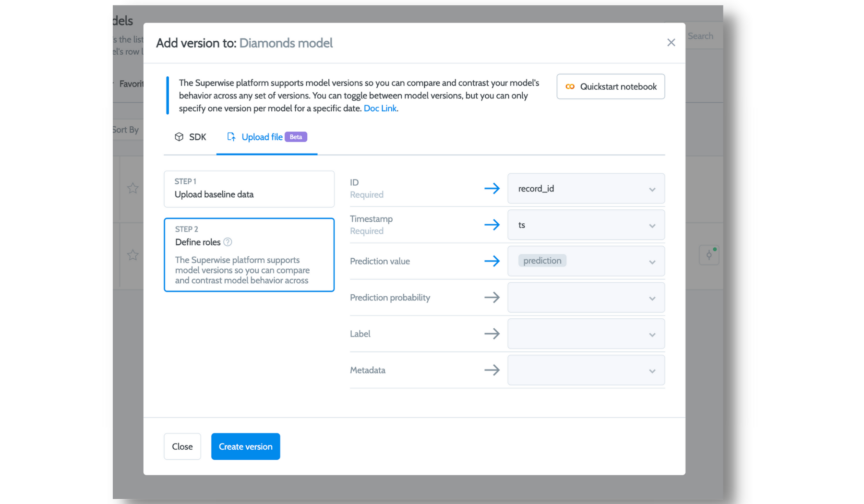864x504 pixels.
Task: Click the Metadata label
Action: point(368,370)
